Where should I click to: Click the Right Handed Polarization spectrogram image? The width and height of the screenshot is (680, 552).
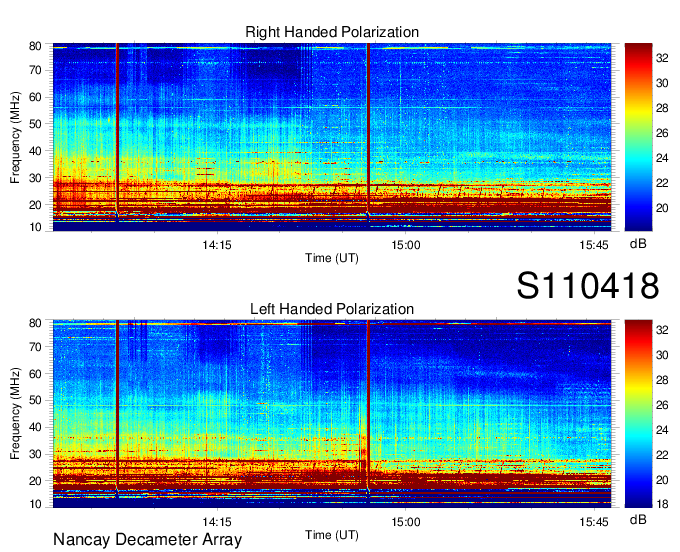point(332,137)
